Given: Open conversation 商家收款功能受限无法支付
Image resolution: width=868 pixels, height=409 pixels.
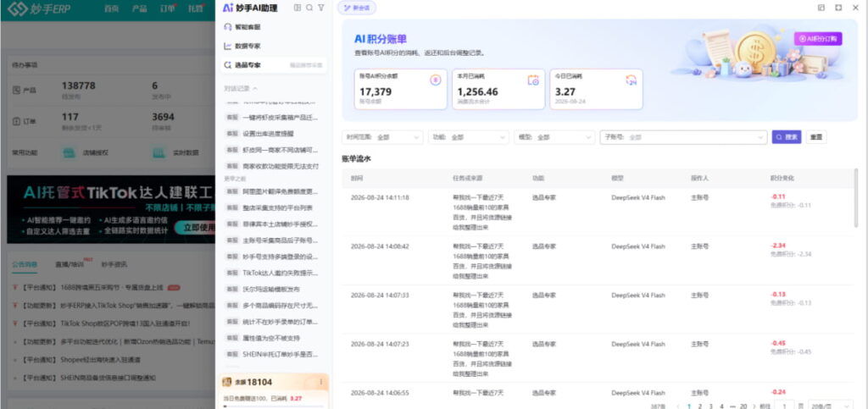Looking at the screenshot, I should pyautogui.click(x=281, y=166).
